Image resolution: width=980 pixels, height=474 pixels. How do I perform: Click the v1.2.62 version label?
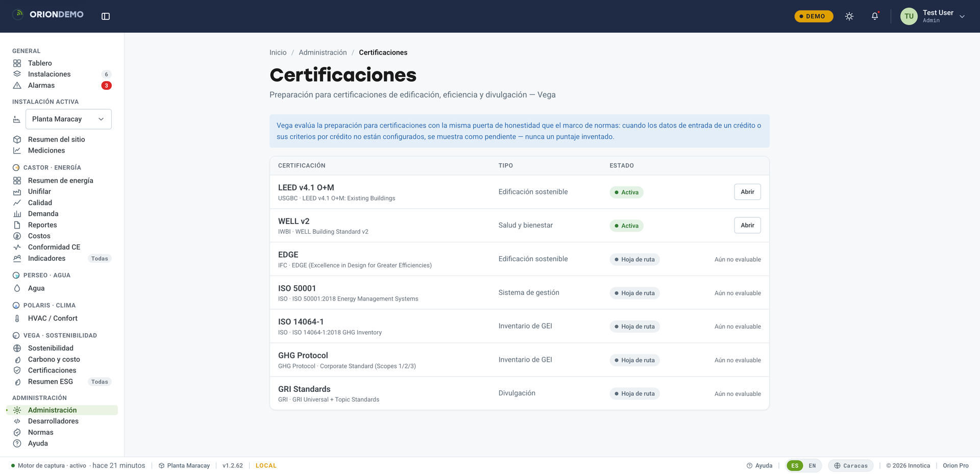[233, 466]
